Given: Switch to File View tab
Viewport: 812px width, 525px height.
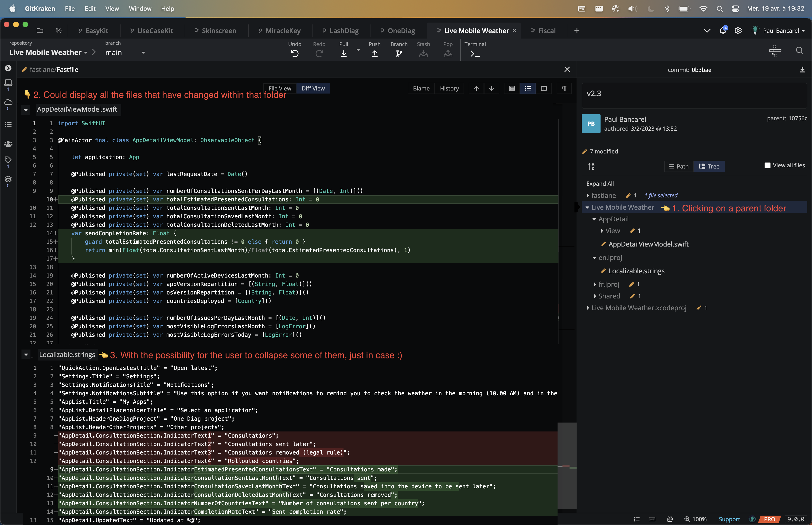Looking at the screenshot, I should click(x=280, y=88).
